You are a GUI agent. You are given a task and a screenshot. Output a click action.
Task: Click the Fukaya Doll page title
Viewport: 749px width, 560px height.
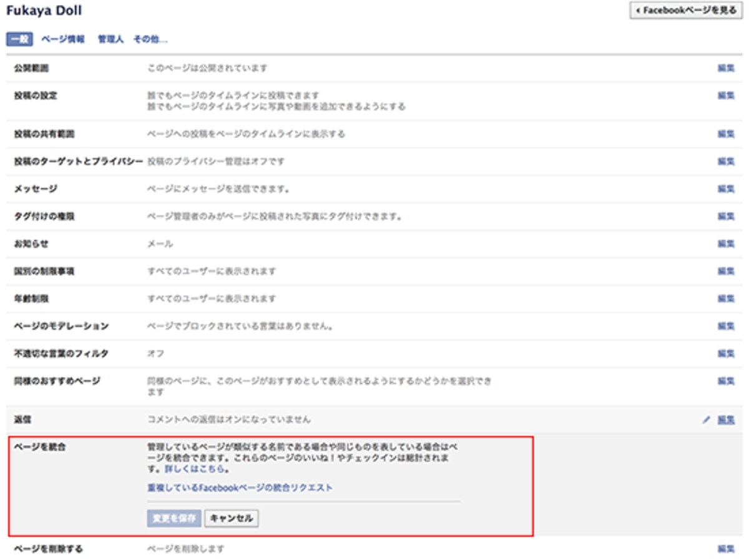coord(44,11)
